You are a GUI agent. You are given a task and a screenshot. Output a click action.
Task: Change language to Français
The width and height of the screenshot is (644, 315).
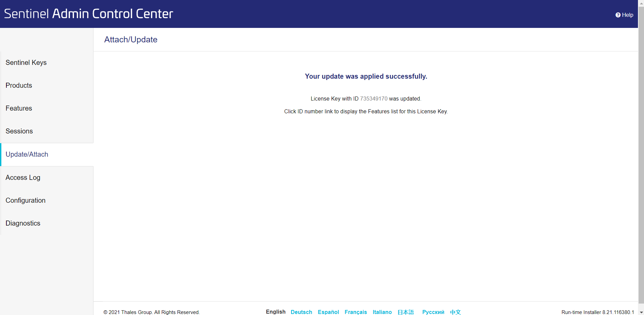(x=355, y=312)
